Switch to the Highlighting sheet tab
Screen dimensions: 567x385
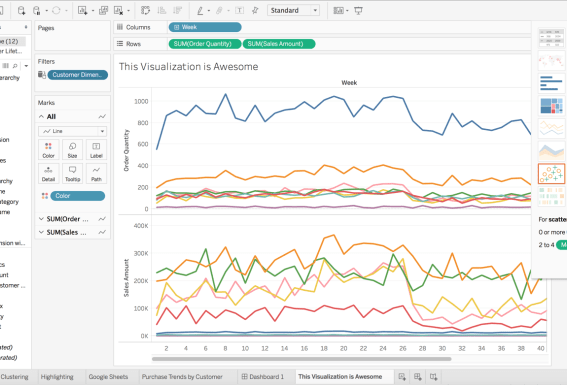click(57, 377)
